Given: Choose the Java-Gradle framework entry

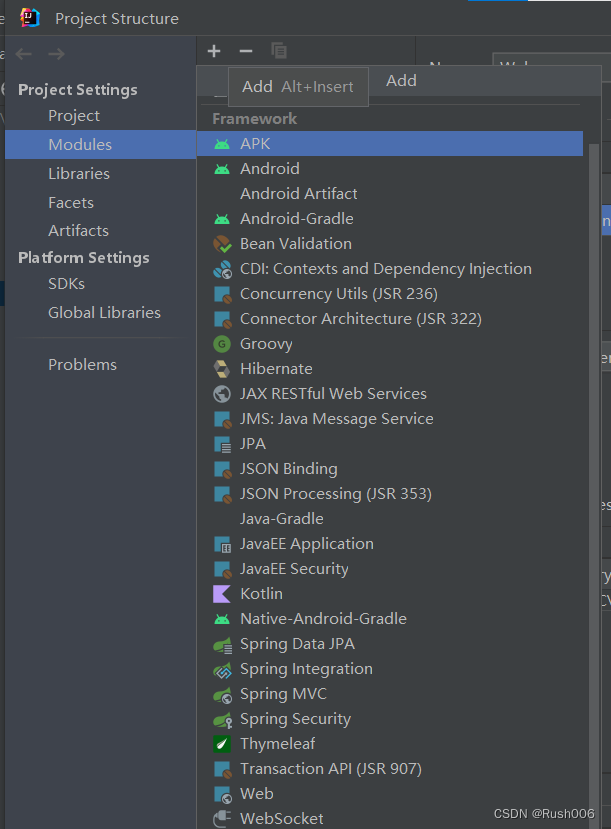Looking at the screenshot, I should click(390, 519).
